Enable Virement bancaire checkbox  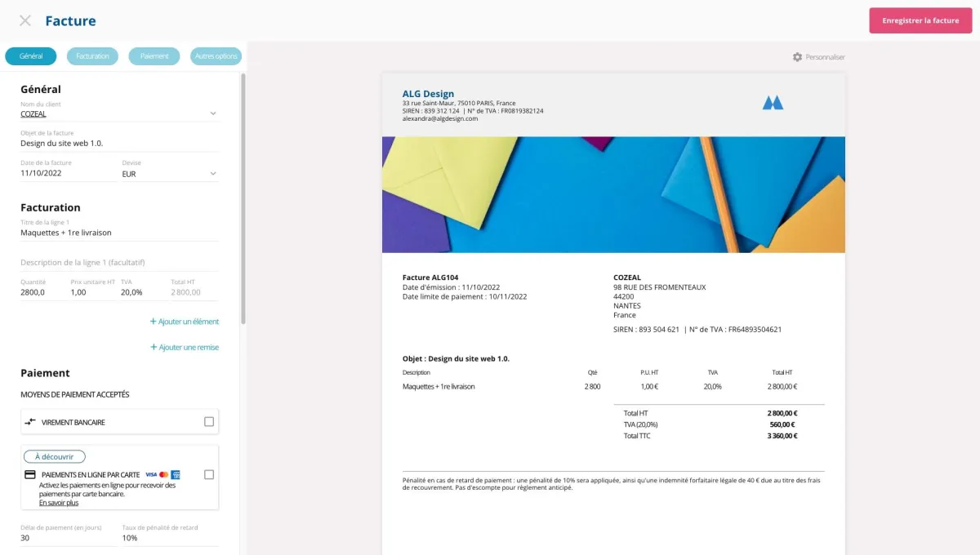pyautogui.click(x=209, y=422)
